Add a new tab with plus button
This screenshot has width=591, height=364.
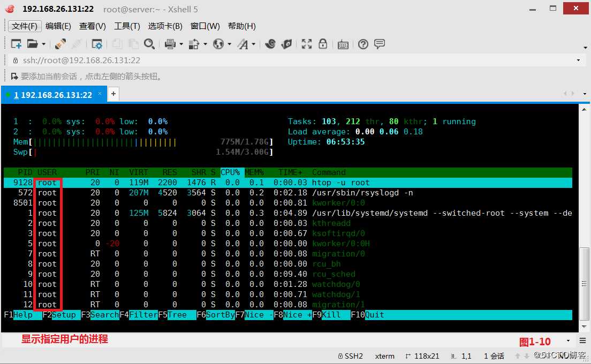pos(113,94)
